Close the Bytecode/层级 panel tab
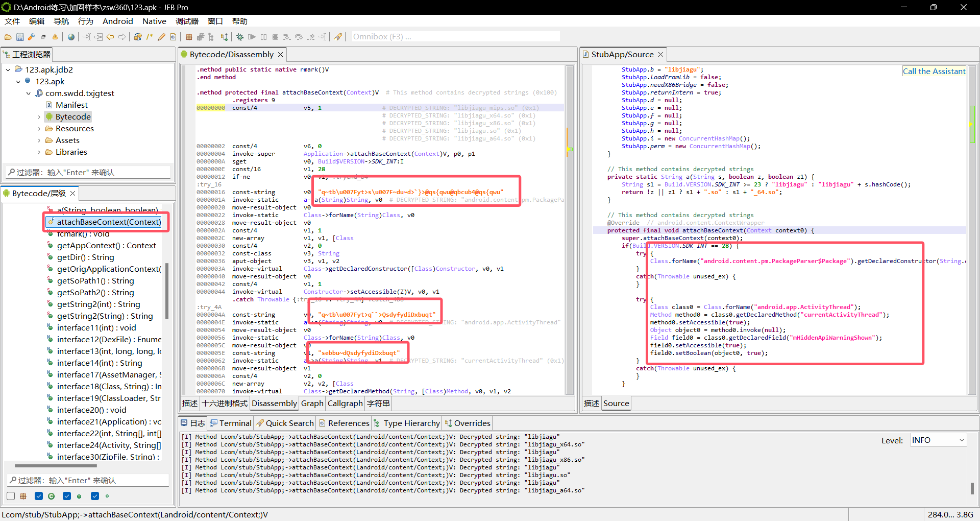 tap(72, 193)
